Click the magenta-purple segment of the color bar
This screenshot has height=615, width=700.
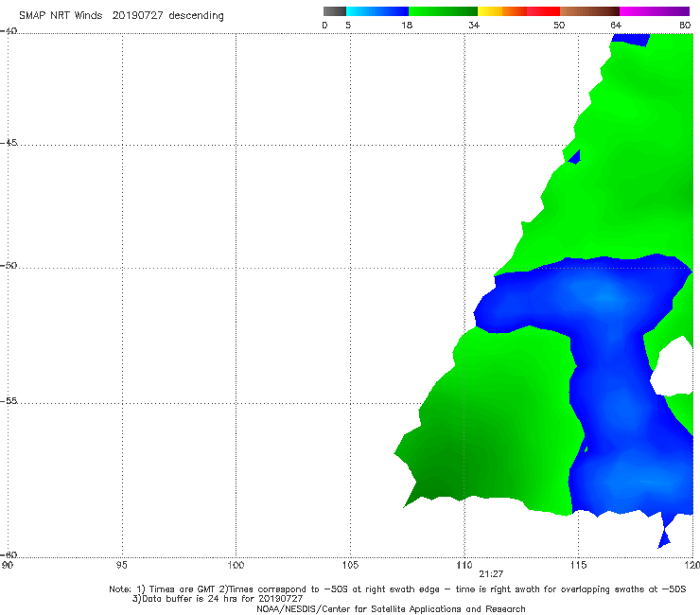point(655,11)
